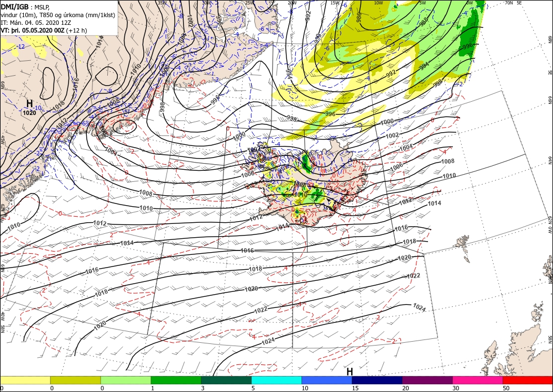Click the 15W longitude label
The height and width of the screenshot is (392, 553).
tap(335, 3)
